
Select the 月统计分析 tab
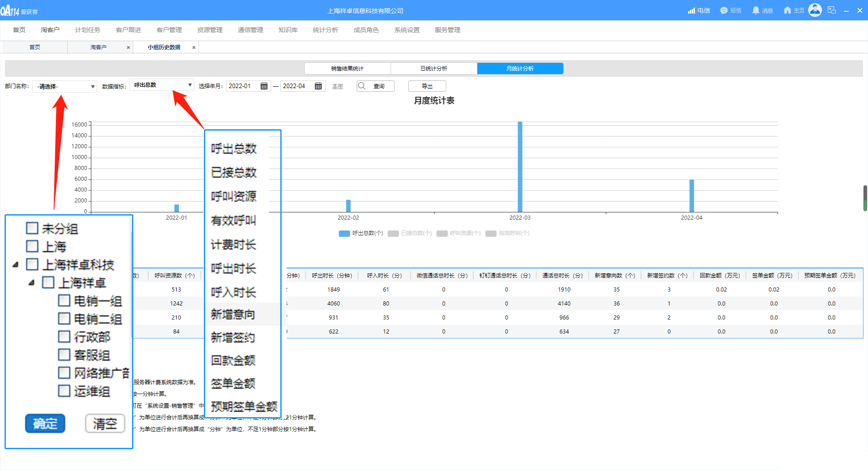click(x=520, y=68)
